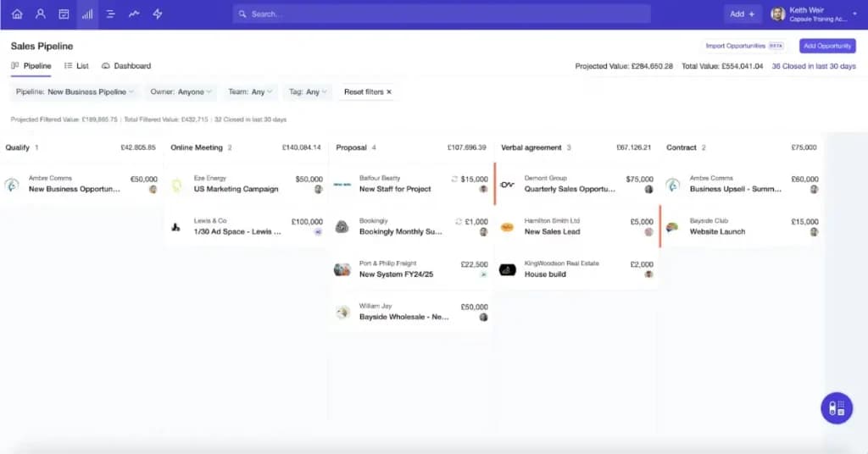Open the Sales Pipeline bar-chart icon
Screen dimensions: 868x454
[87, 14]
